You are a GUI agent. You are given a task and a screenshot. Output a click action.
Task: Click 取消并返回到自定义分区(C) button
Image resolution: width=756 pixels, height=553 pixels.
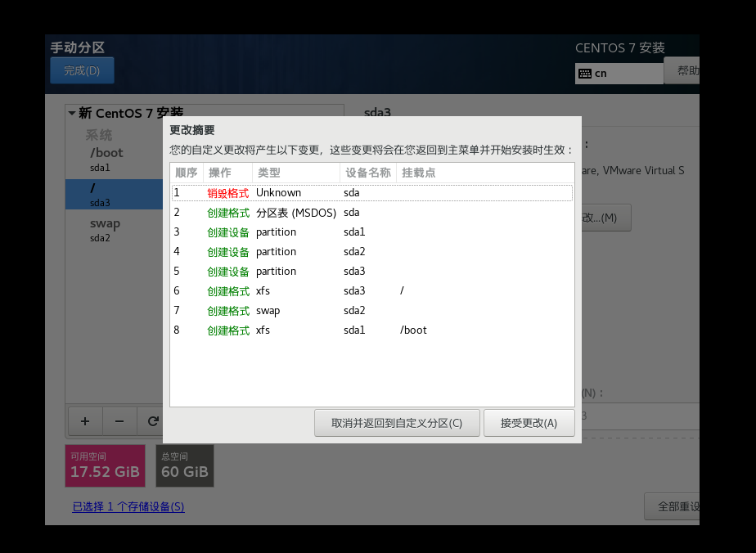[397, 423]
